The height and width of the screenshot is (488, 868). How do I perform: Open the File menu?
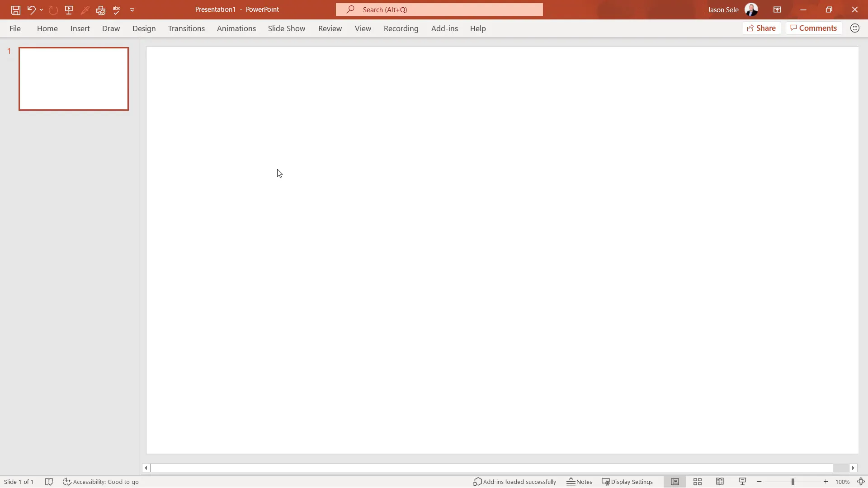[x=15, y=28]
